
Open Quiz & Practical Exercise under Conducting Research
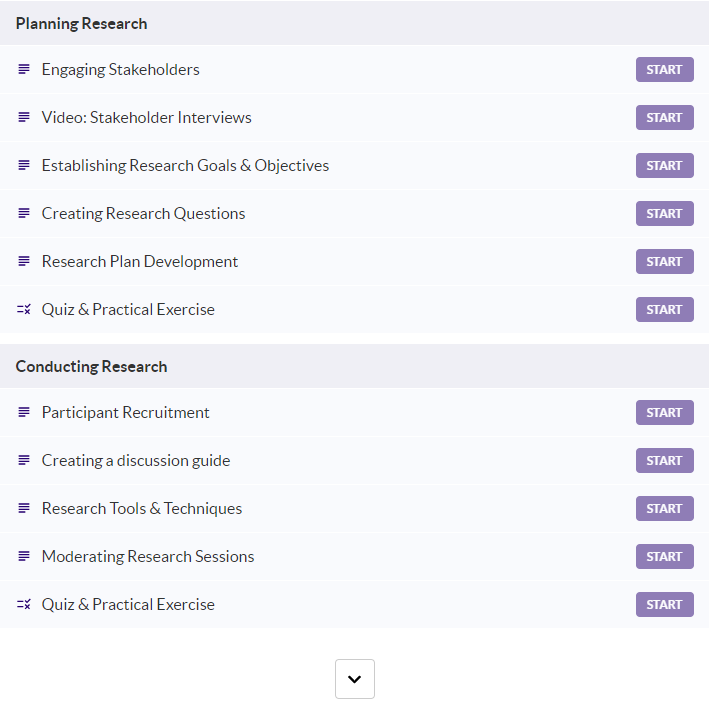click(128, 605)
